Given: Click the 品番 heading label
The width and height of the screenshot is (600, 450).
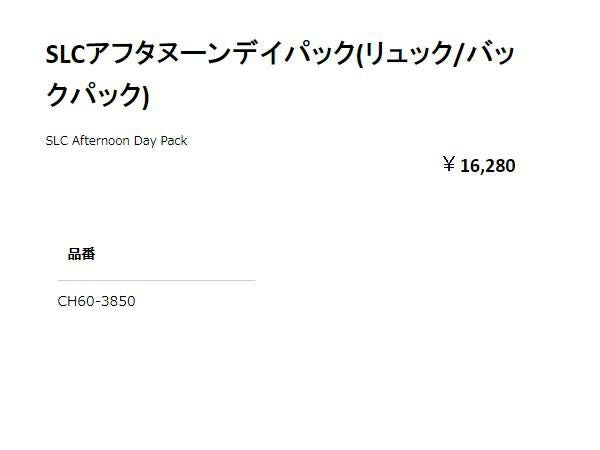Looking at the screenshot, I should click(81, 254).
